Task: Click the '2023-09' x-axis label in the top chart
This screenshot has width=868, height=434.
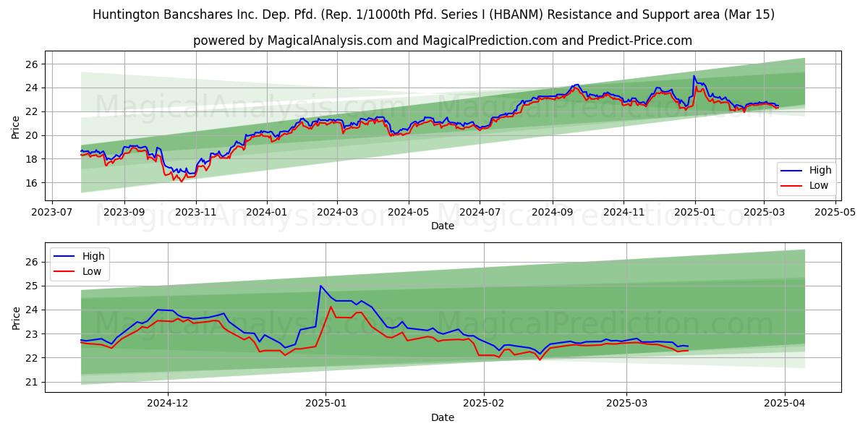Action: click(124, 213)
